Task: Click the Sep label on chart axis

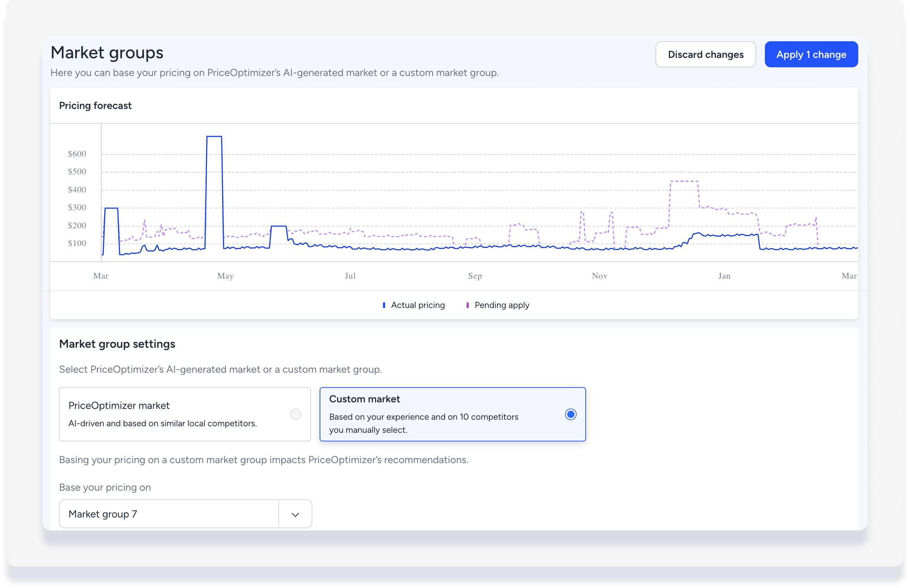Action: pyautogui.click(x=475, y=276)
